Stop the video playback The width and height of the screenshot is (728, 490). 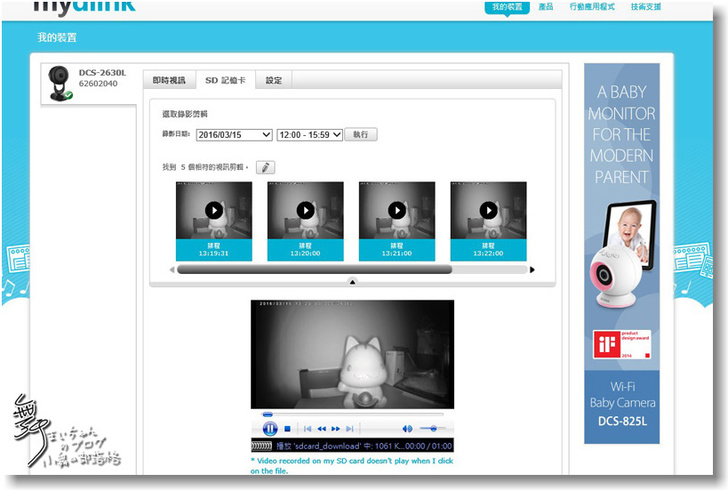coord(287,429)
